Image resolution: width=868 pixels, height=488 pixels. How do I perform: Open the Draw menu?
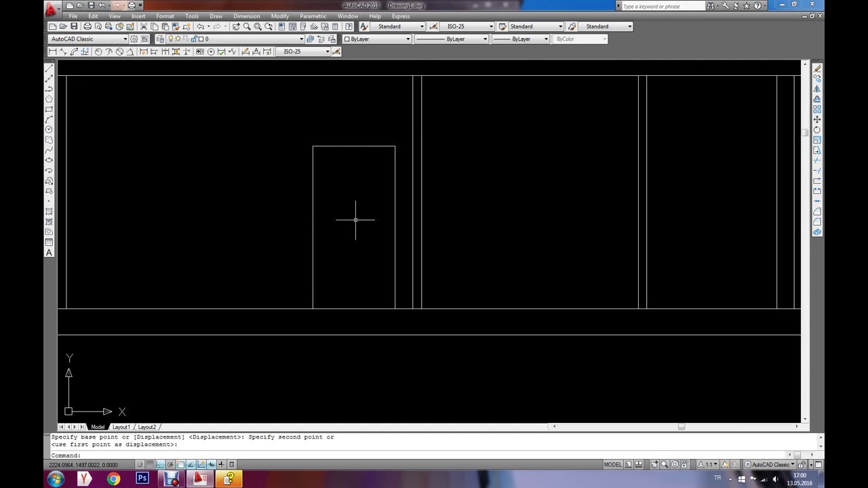[x=216, y=16]
